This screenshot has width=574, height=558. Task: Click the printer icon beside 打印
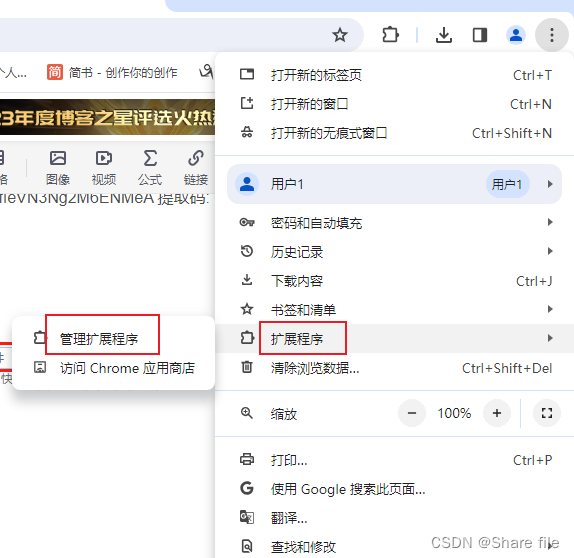[247, 459]
